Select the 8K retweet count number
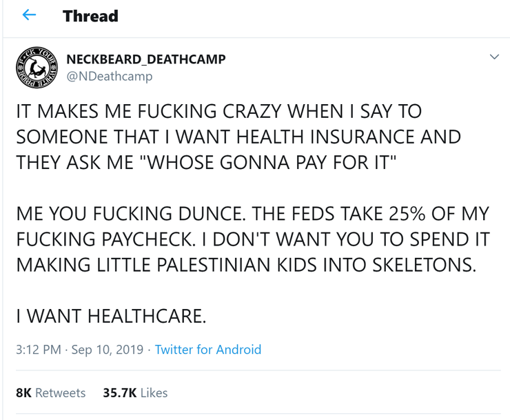 coord(23,393)
